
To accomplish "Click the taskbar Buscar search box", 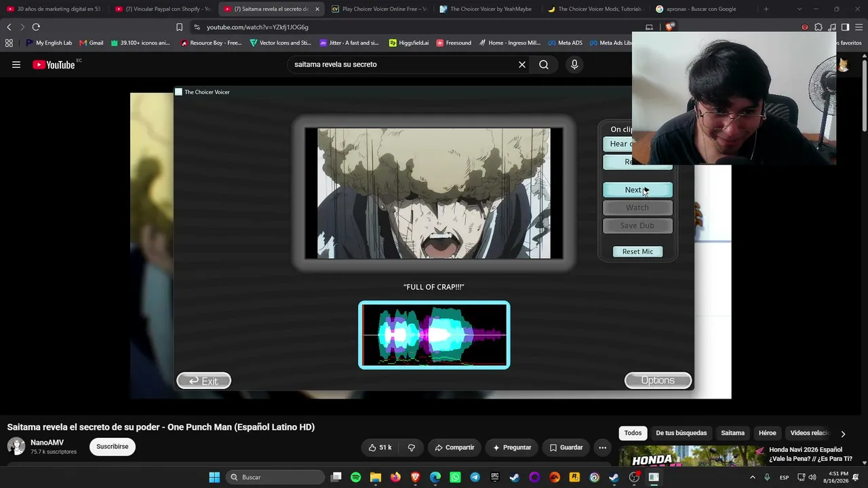I will point(275,477).
